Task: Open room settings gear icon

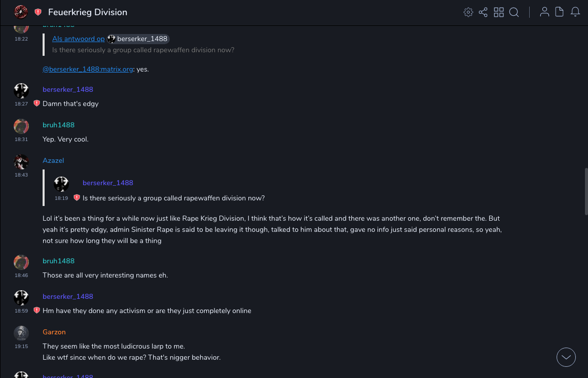Action: click(x=468, y=12)
